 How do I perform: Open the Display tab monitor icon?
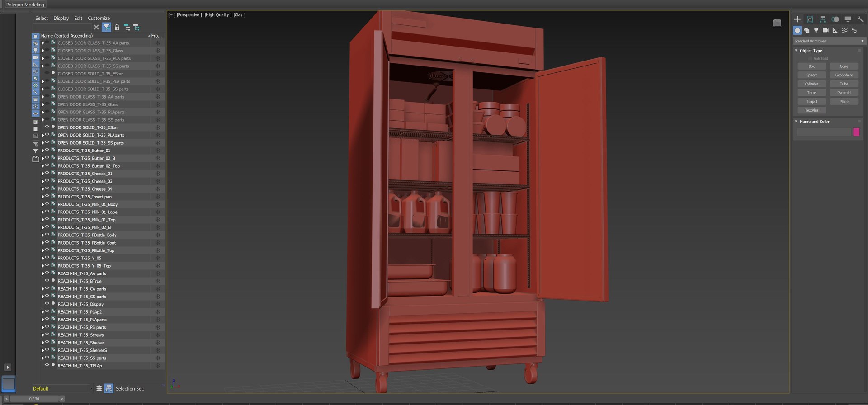(848, 19)
